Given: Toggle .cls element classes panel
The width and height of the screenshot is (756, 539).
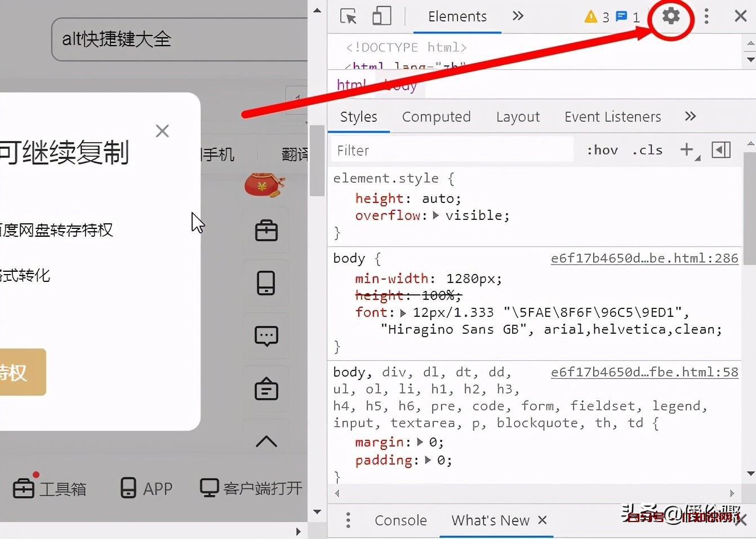Looking at the screenshot, I should click(647, 150).
